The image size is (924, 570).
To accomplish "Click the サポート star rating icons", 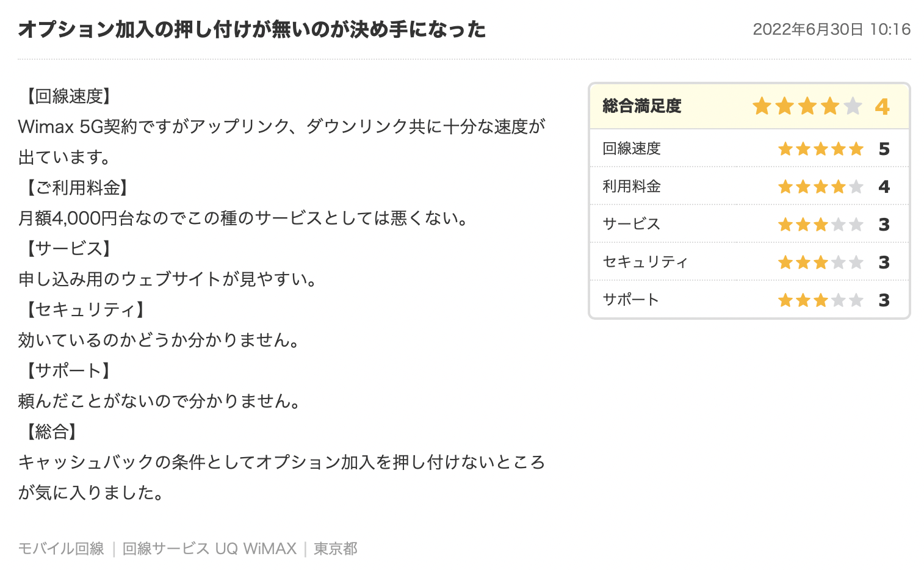I will tap(821, 300).
